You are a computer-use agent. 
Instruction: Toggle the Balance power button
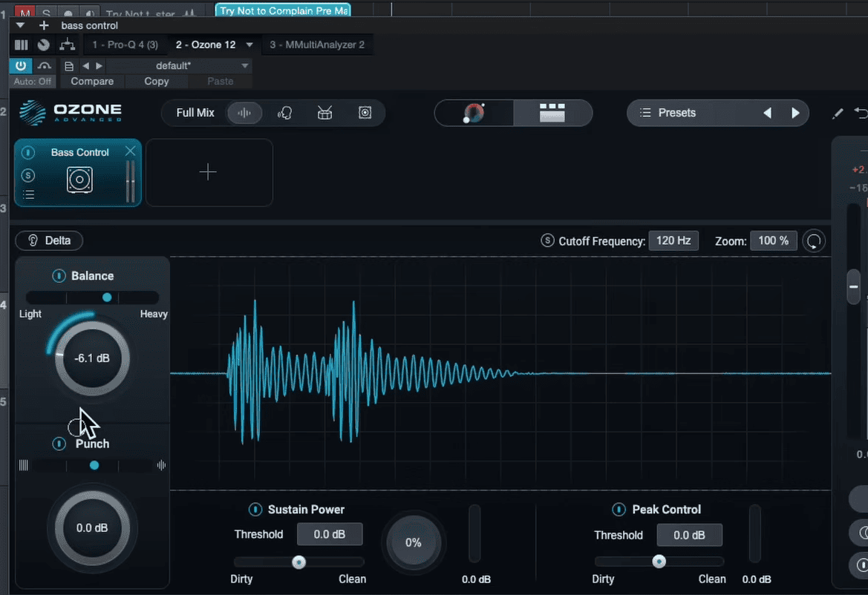pyautogui.click(x=59, y=276)
